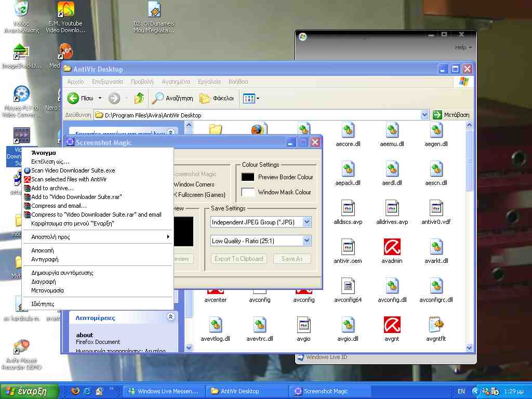Choose Add to archive... context entry

coord(97,188)
